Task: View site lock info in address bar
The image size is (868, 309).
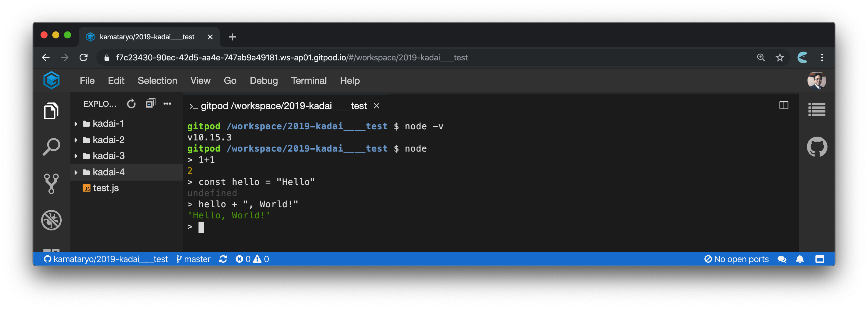Action: click(107, 57)
